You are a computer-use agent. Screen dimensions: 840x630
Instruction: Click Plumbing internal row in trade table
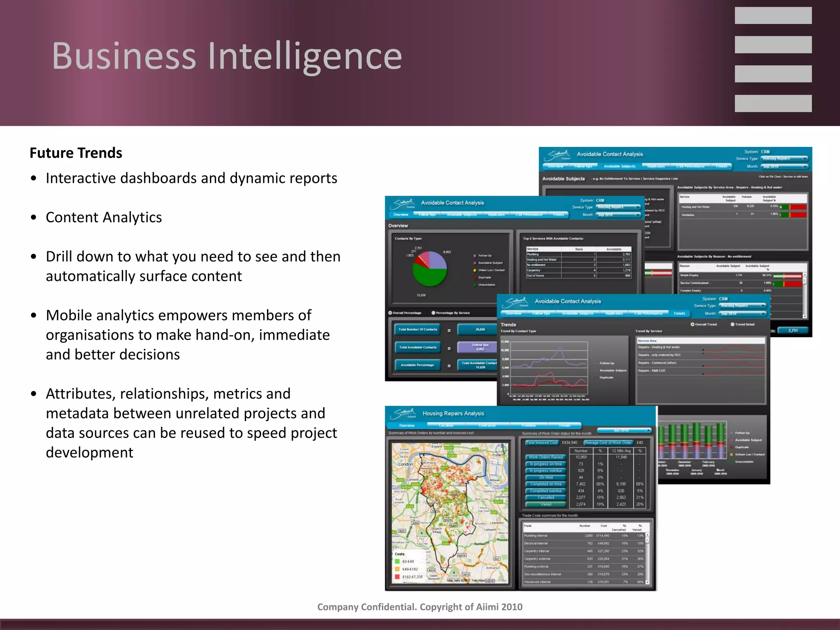tap(584, 536)
